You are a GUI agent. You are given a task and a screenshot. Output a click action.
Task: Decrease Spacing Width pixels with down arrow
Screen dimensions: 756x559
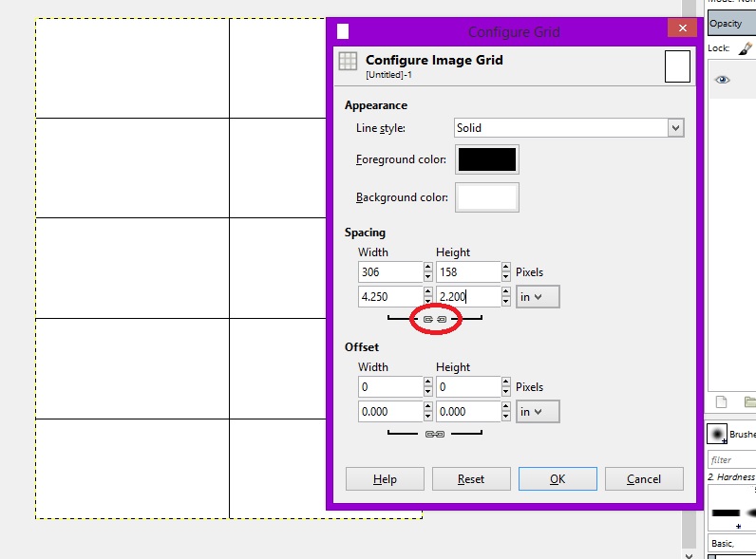pyautogui.click(x=427, y=276)
